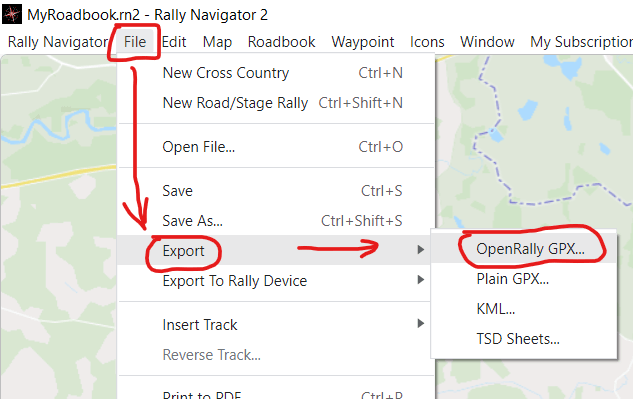Click the MyRoadbook.rn2 window title text
Viewport: 633px width, 399px height.
147,15
